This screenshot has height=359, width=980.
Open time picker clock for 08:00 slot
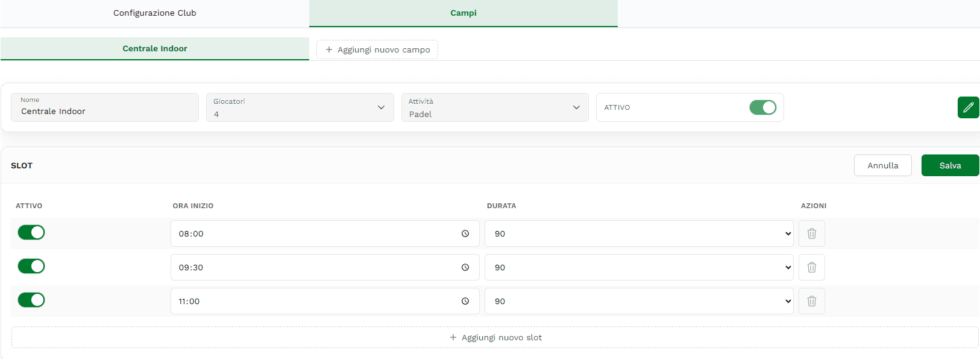(465, 234)
